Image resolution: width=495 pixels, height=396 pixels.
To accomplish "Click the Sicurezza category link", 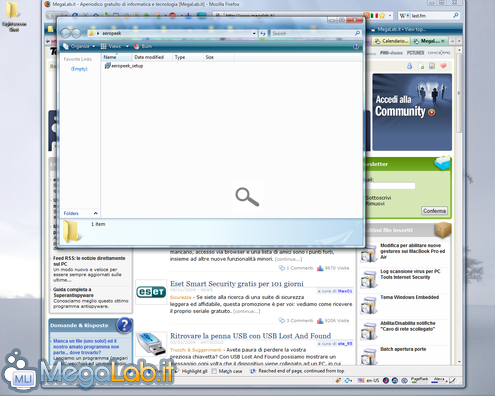I will click(x=181, y=297).
